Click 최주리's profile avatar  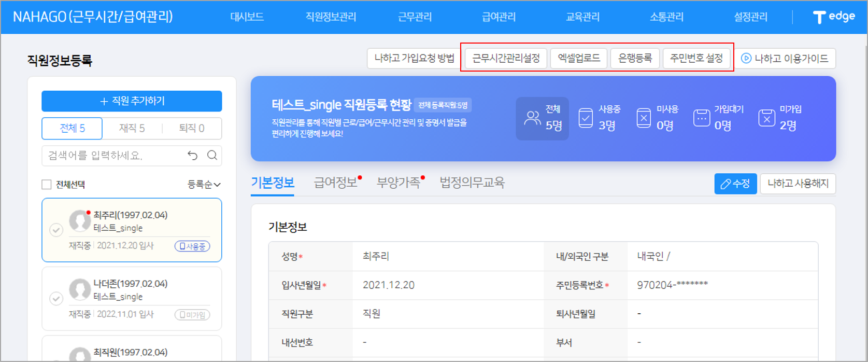[80, 220]
